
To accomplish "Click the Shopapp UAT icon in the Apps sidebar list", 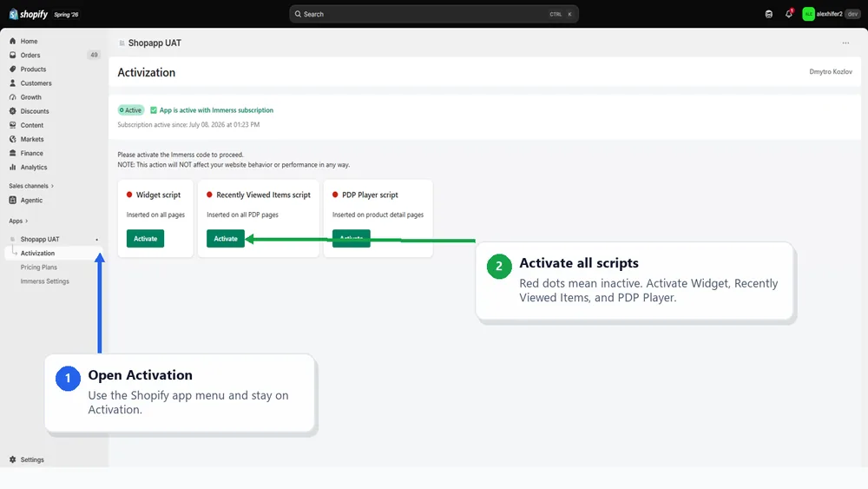I will pyautogui.click(x=13, y=239).
